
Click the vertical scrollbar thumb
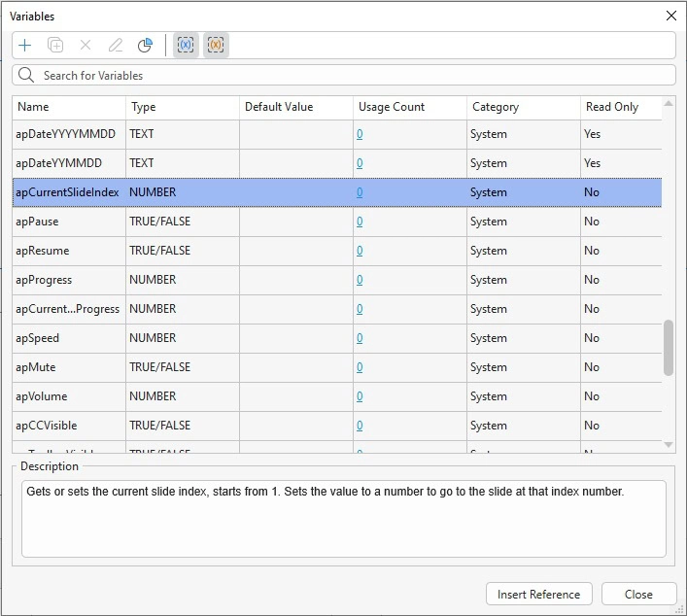point(669,347)
